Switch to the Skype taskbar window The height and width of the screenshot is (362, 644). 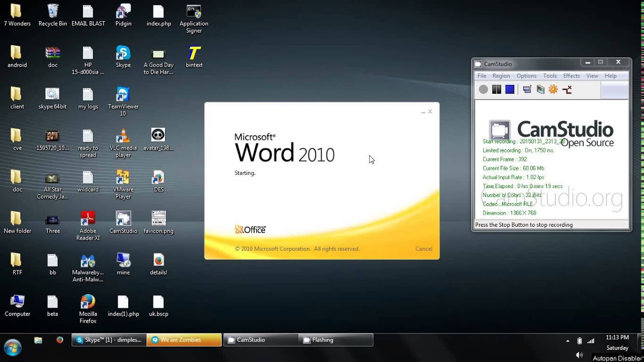pyautogui.click(x=109, y=340)
